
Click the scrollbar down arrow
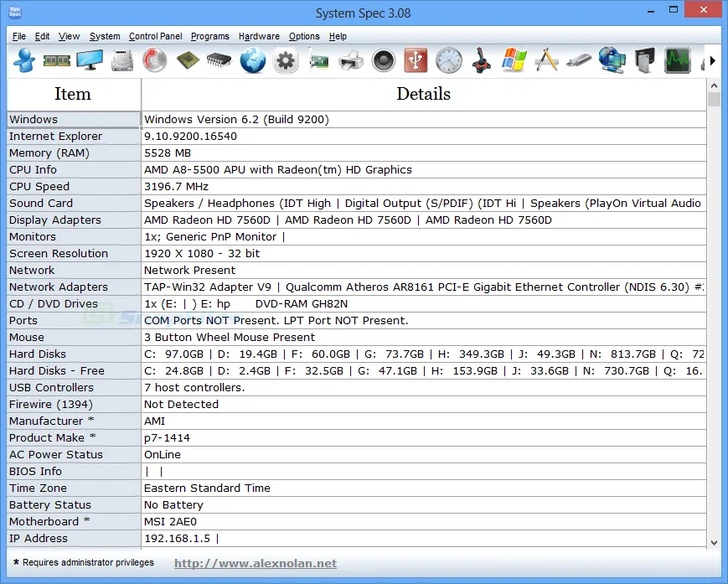[x=714, y=542]
